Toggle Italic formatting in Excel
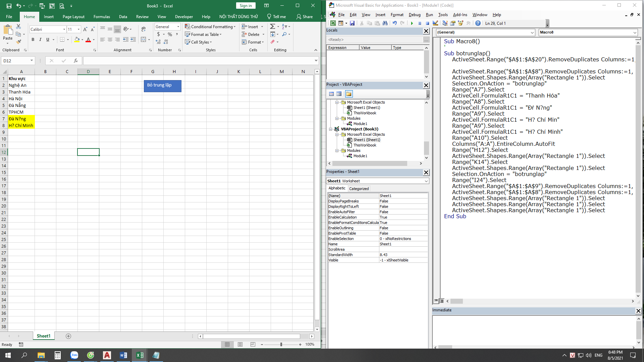The width and height of the screenshot is (644, 362). (x=40, y=40)
